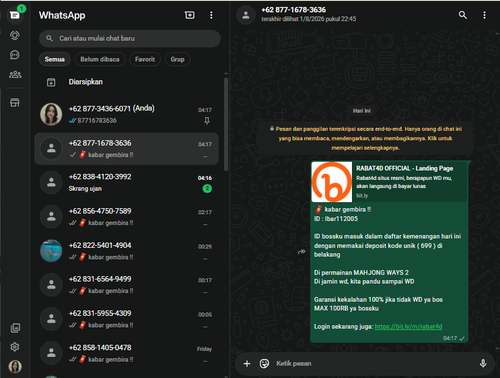Screen dimensions: 500x378
Task: Open chat +62 831-5955-4309
Action: tap(127, 319)
